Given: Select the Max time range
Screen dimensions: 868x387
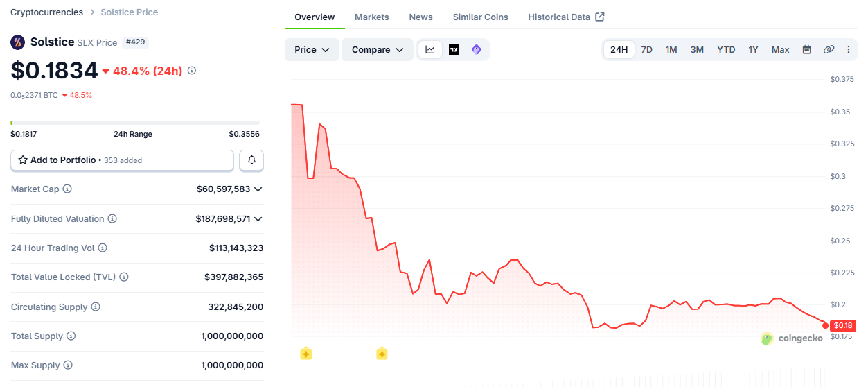Looking at the screenshot, I should pyautogui.click(x=781, y=49).
